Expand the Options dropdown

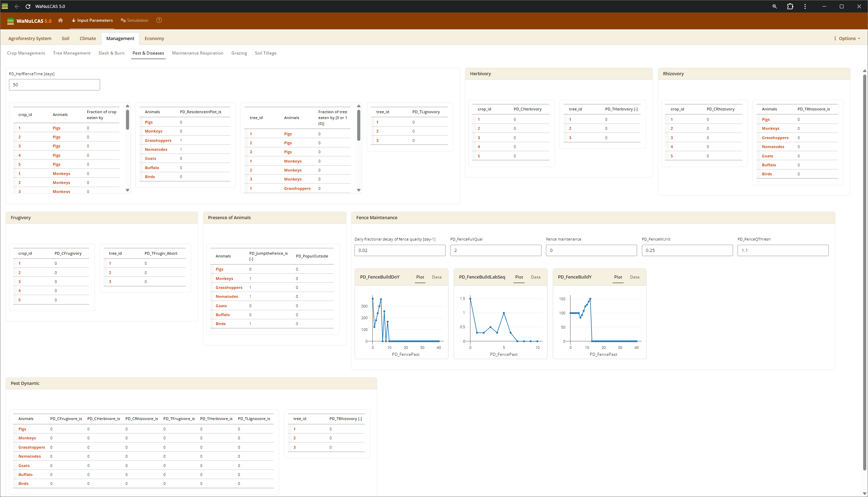click(847, 39)
